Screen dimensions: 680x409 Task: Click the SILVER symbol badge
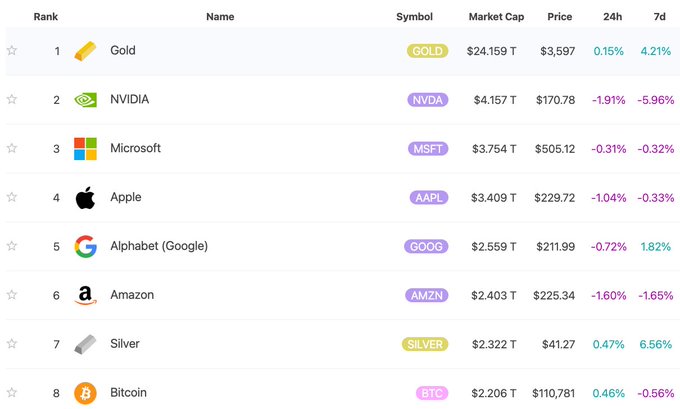(425, 344)
